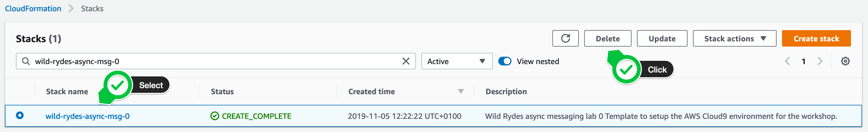This screenshot has width=868, height=132.
Task: Clear the search field text
Action: [x=406, y=61]
